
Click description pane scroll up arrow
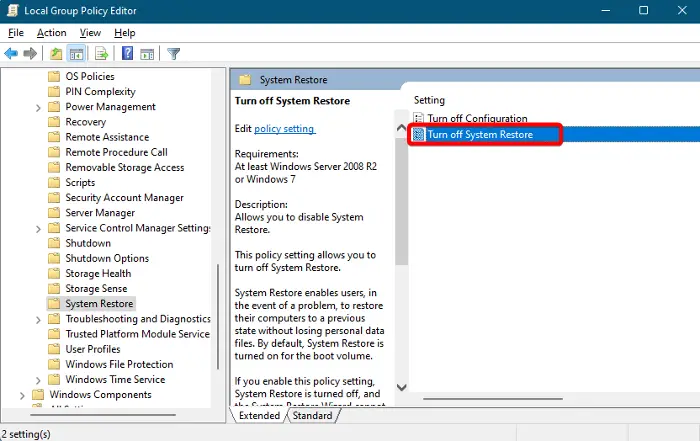coord(401,128)
